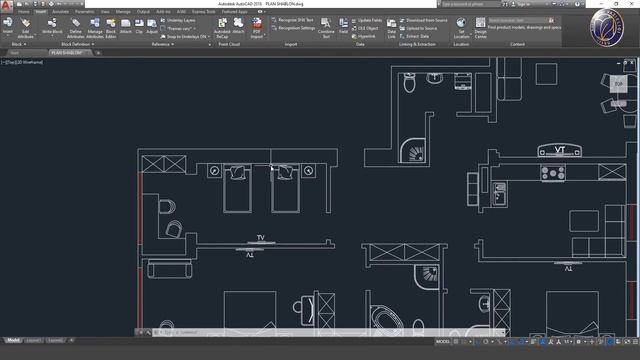Toggle polar tracking in status bar

485,342
